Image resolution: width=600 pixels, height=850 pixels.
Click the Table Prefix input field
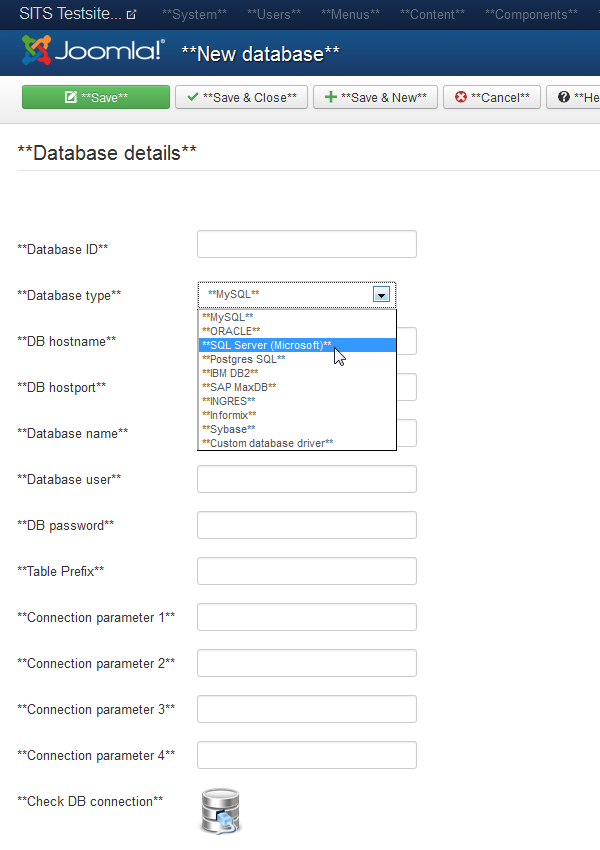[307, 571]
